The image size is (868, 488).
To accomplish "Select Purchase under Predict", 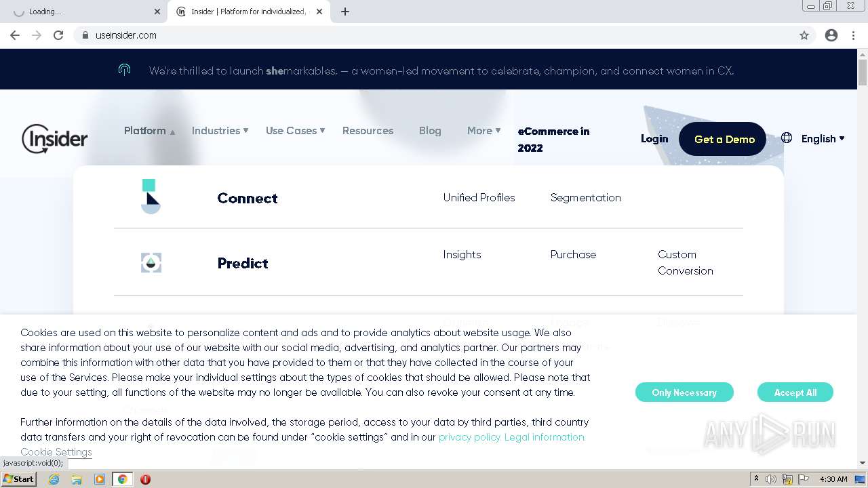I will pos(573,254).
